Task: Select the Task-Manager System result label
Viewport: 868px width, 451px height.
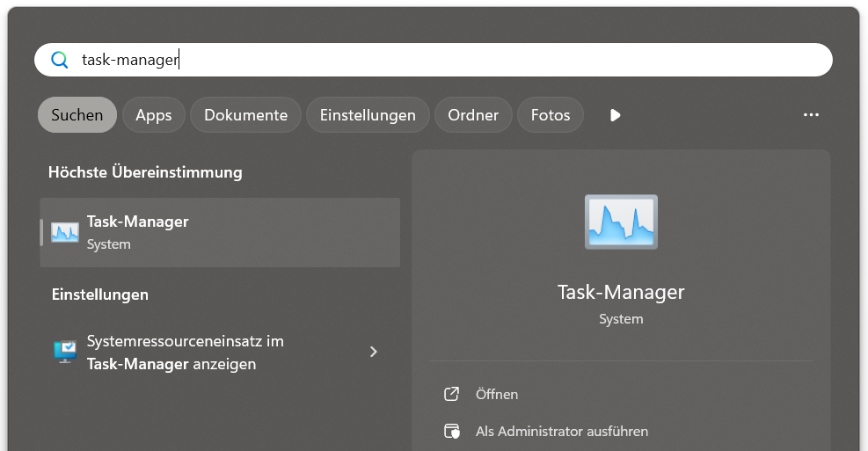Action: click(x=137, y=232)
